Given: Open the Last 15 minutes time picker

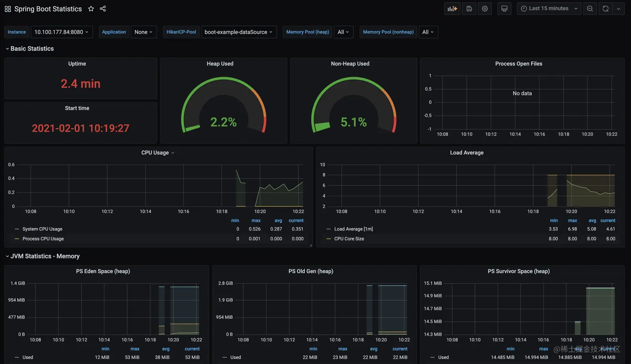Looking at the screenshot, I should [549, 9].
